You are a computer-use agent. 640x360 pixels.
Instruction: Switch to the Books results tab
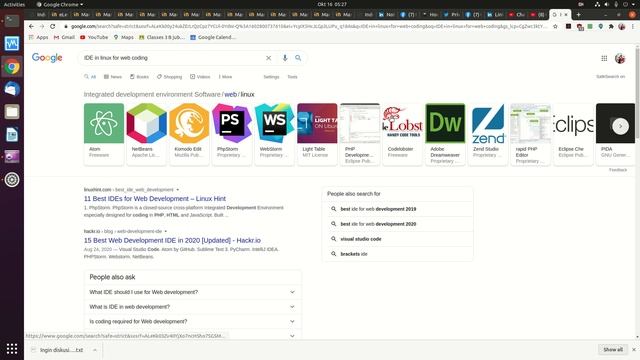click(x=139, y=77)
